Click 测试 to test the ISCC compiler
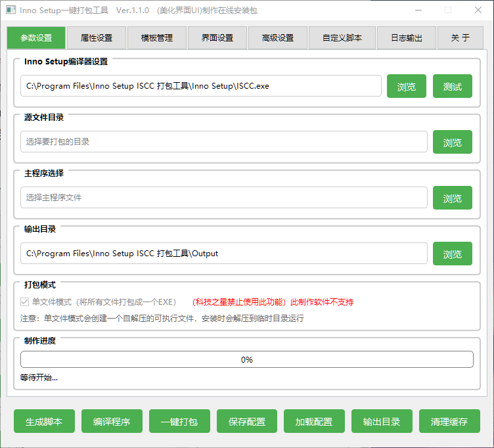Screen dimensions: 494x448 (452, 86)
